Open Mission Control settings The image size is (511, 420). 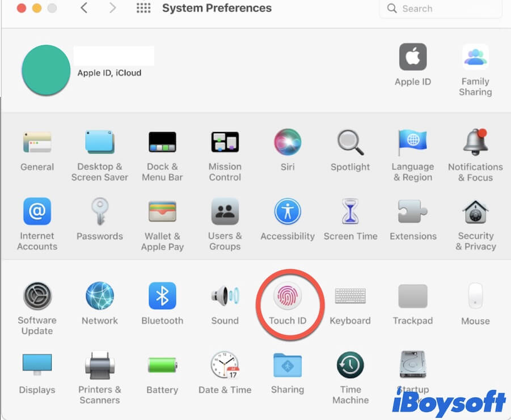[225, 142]
